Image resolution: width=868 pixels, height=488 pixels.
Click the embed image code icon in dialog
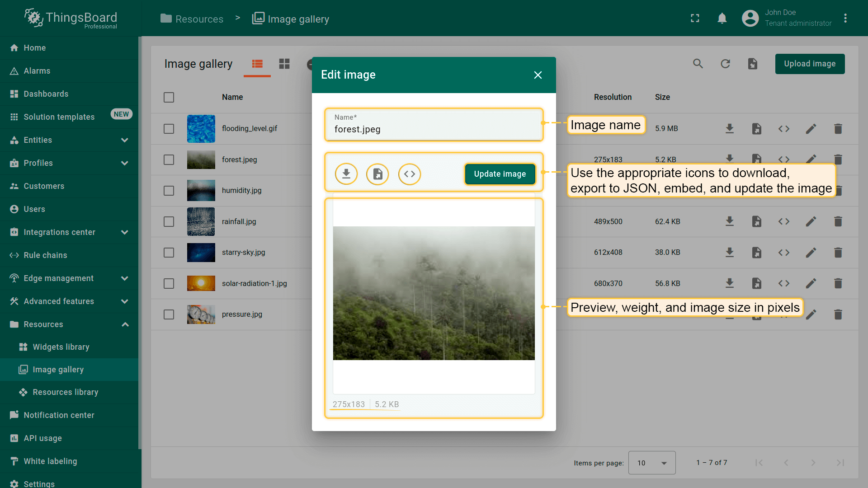click(410, 174)
